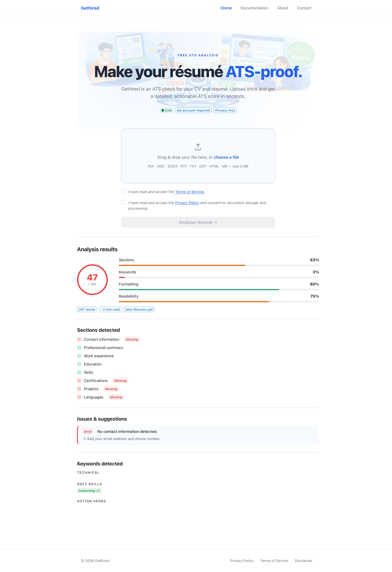
Task: Click the green check icon beside Skills
Action: (x=79, y=372)
